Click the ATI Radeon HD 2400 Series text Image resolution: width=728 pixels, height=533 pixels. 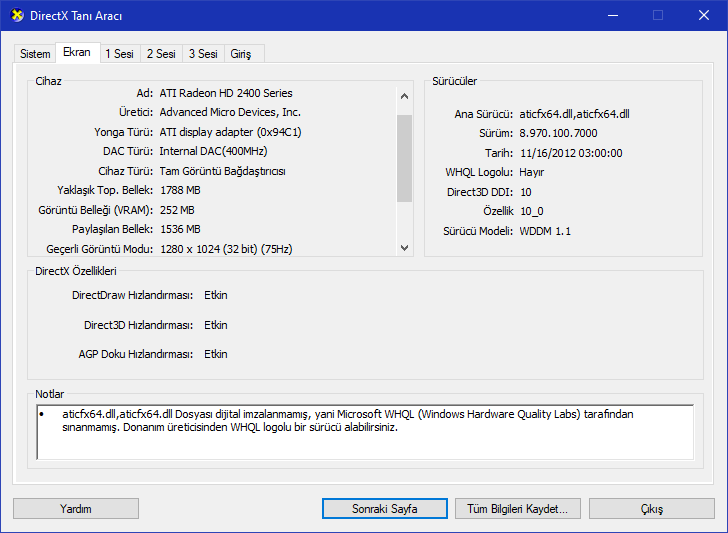(226, 93)
